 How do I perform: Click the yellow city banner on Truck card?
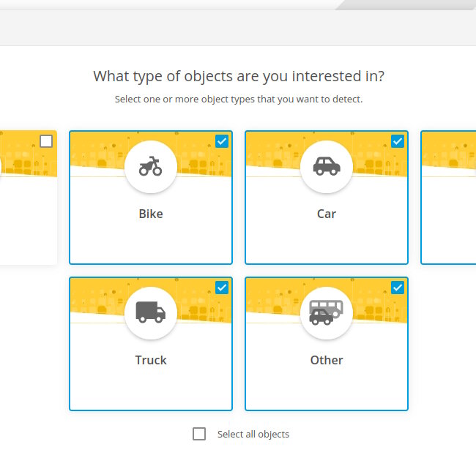[x=97, y=297]
